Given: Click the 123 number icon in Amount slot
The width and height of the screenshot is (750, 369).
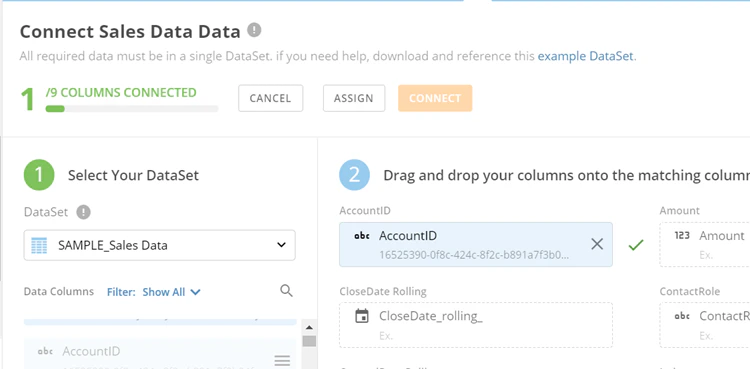Looking at the screenshot, I should (x=682, y=235).
